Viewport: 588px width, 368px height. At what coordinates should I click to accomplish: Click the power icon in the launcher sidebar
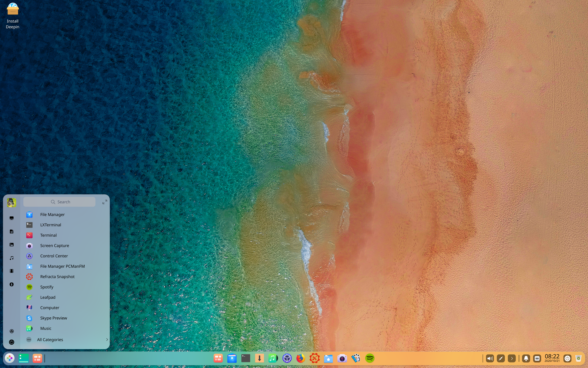(x=11, y=342)
